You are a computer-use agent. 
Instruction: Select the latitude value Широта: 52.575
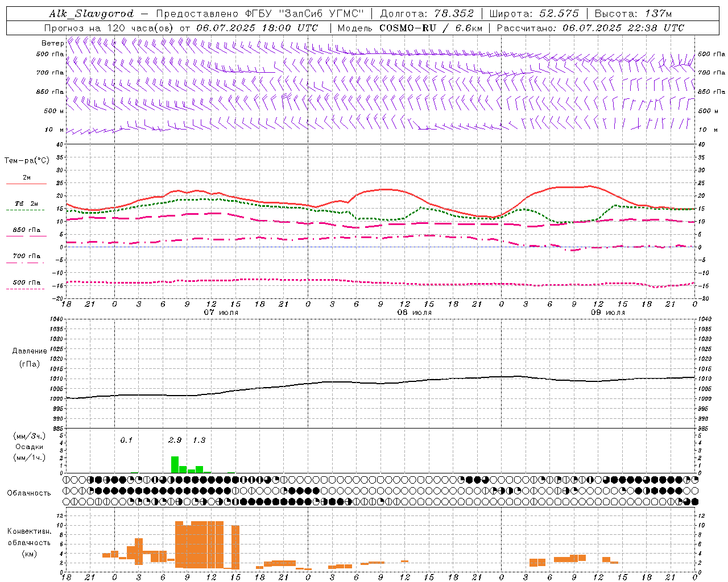[x=534, y=14]
